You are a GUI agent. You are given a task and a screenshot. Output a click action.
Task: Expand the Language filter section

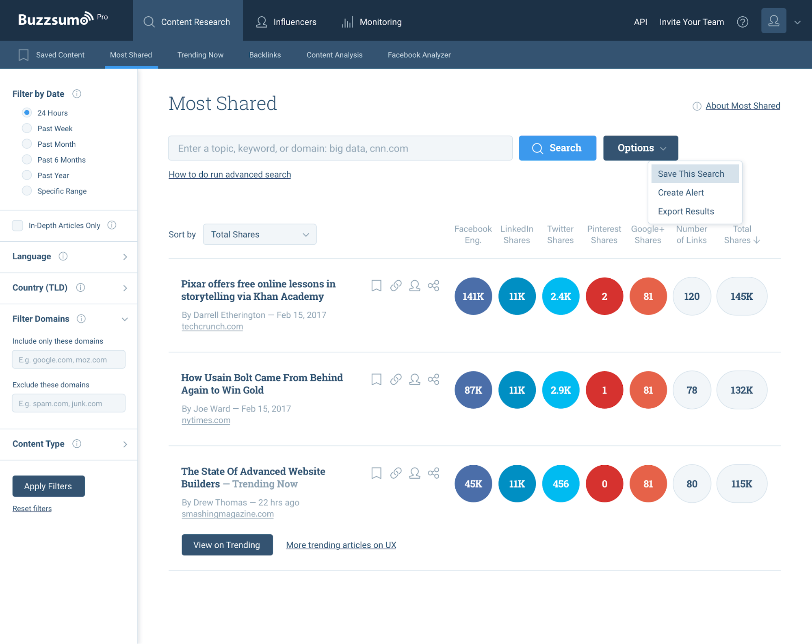click(125, 257)
